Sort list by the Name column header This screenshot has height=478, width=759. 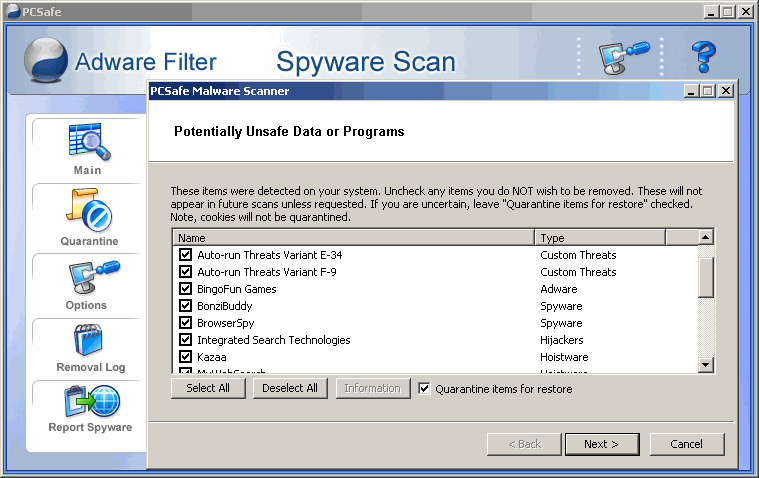tap(354, 238)
